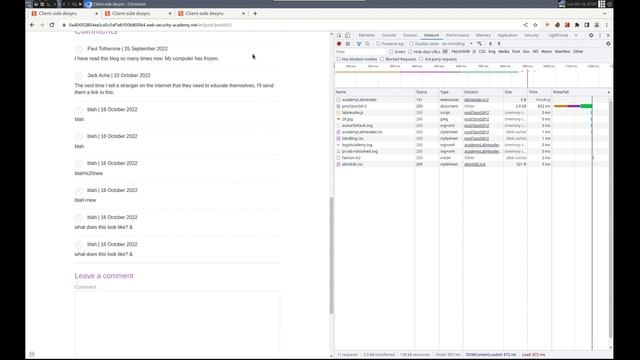Screen dimensions: 640x360
Task: Switch to the Performance tab
Action: 458,36
